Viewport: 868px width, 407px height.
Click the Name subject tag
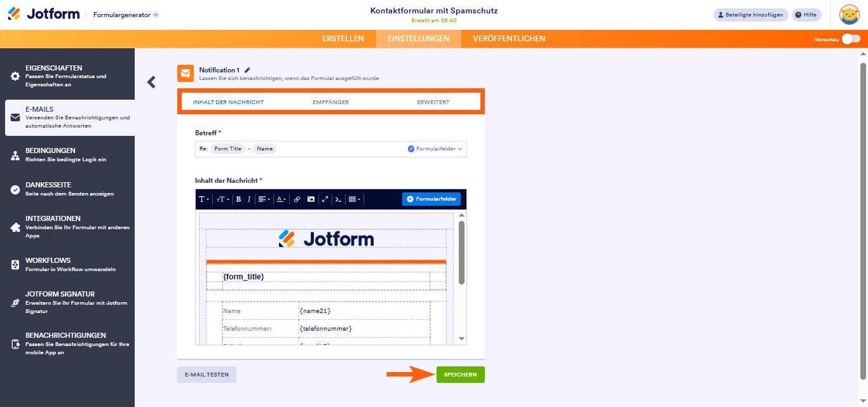click(x=265, y=149)
